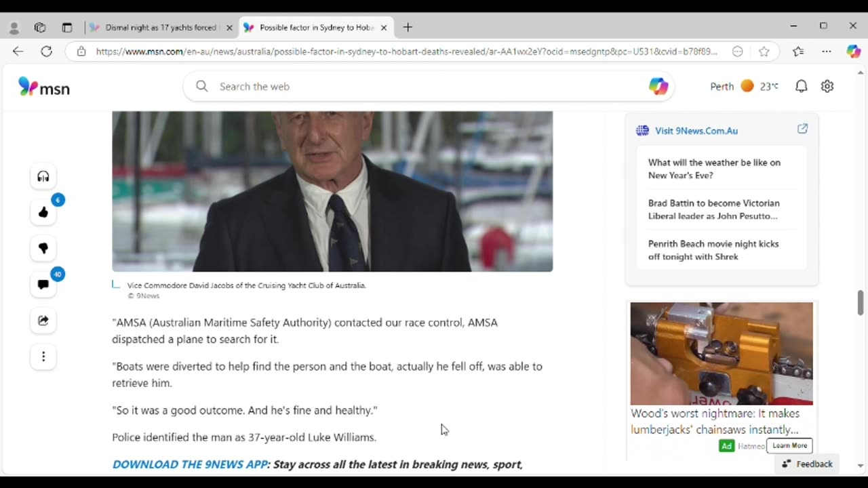
Task: Open browser settings and more menu
Action: (x=826, y=52)
